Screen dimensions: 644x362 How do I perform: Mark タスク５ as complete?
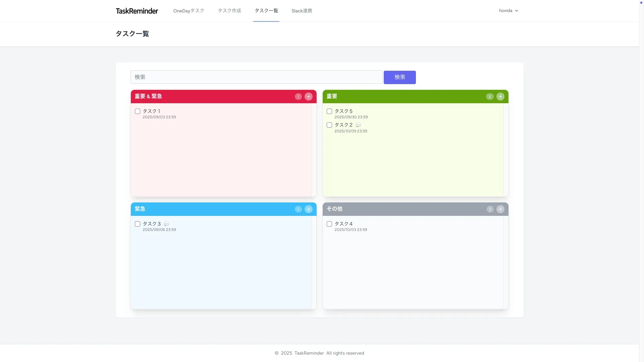329,111
